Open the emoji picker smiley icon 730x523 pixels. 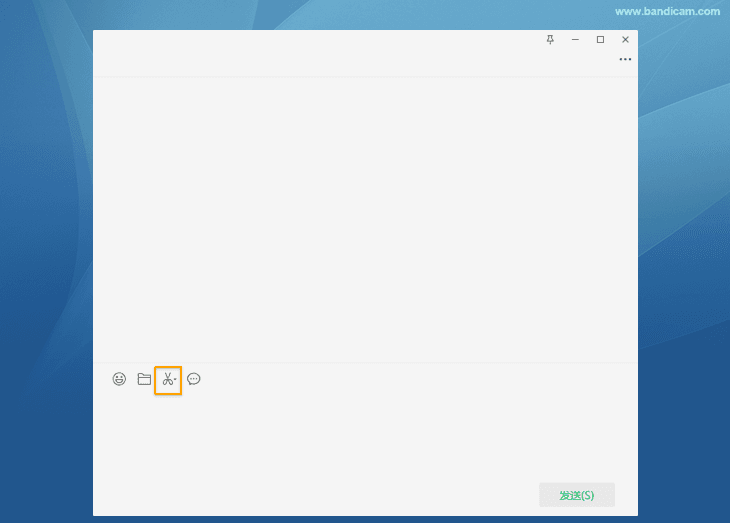tap(119, 379)
